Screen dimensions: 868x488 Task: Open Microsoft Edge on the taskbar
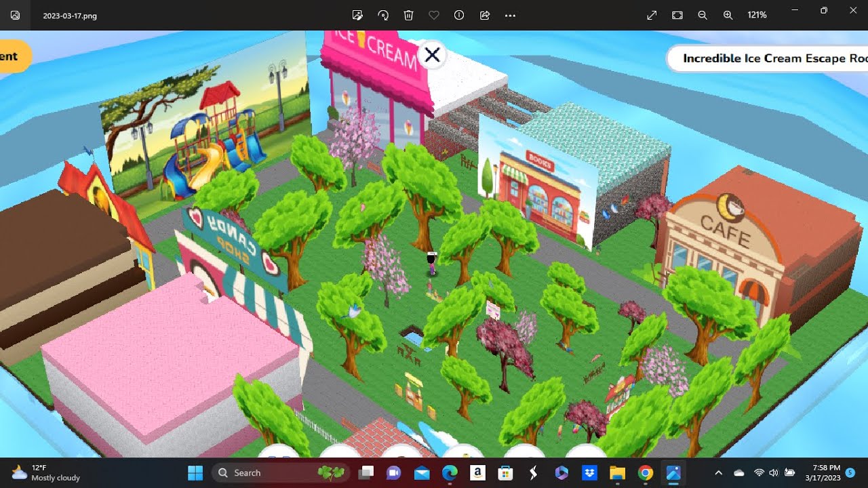(450, 472)
